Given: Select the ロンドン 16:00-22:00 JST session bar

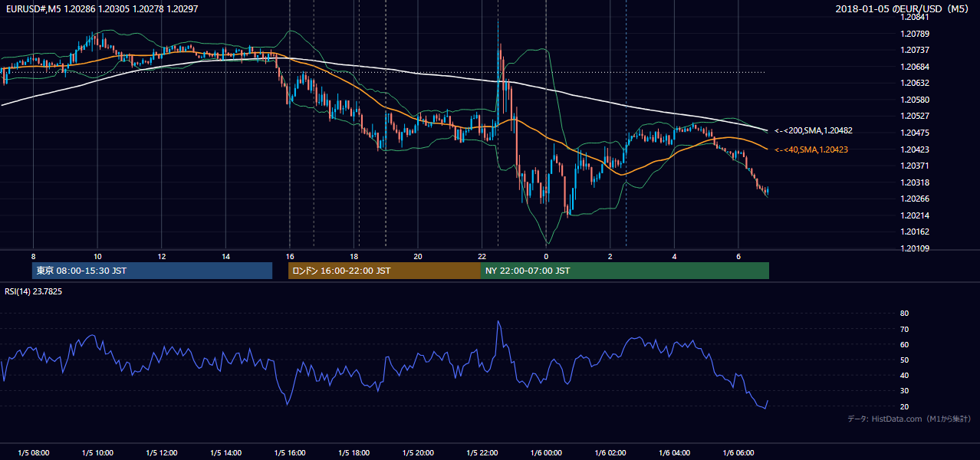Looking at the screenshot, I should 384,271.
